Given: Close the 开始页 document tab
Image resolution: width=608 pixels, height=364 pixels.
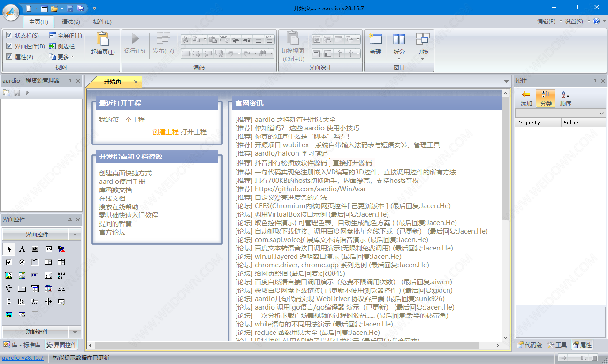Looking at the screenshot, I should [x=136, y=82].
